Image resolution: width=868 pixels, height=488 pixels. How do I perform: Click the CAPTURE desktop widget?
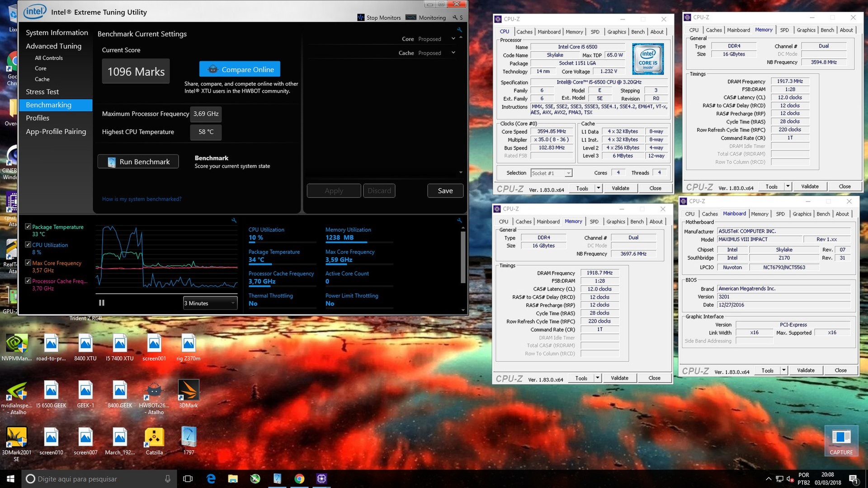coord(841,441)
